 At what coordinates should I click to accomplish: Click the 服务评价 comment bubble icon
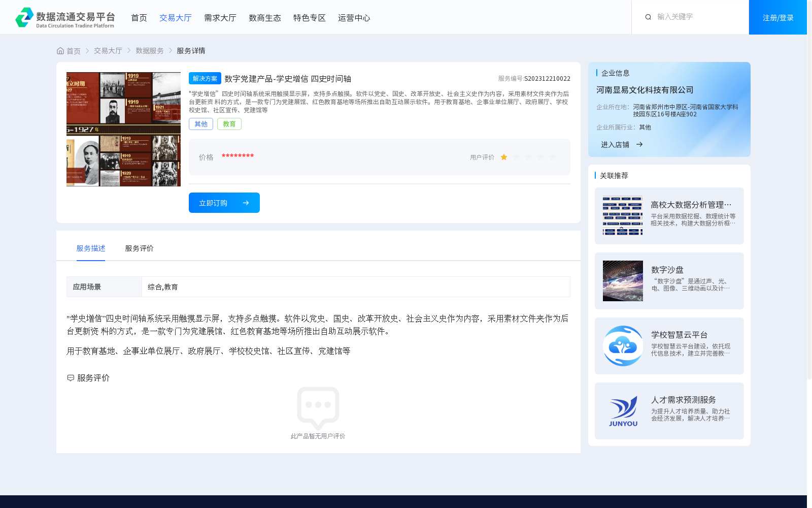click(x=71, y=378)
